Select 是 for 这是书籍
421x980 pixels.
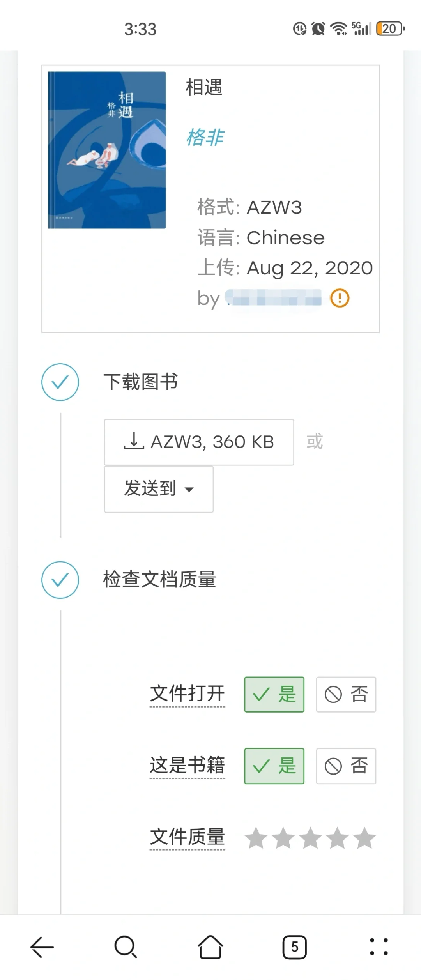point(274,766)
